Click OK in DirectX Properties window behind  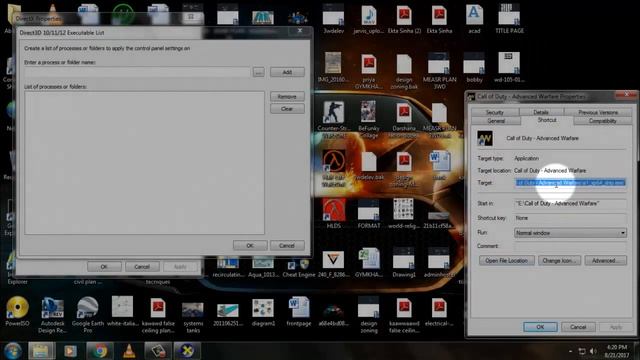(104, 267)
